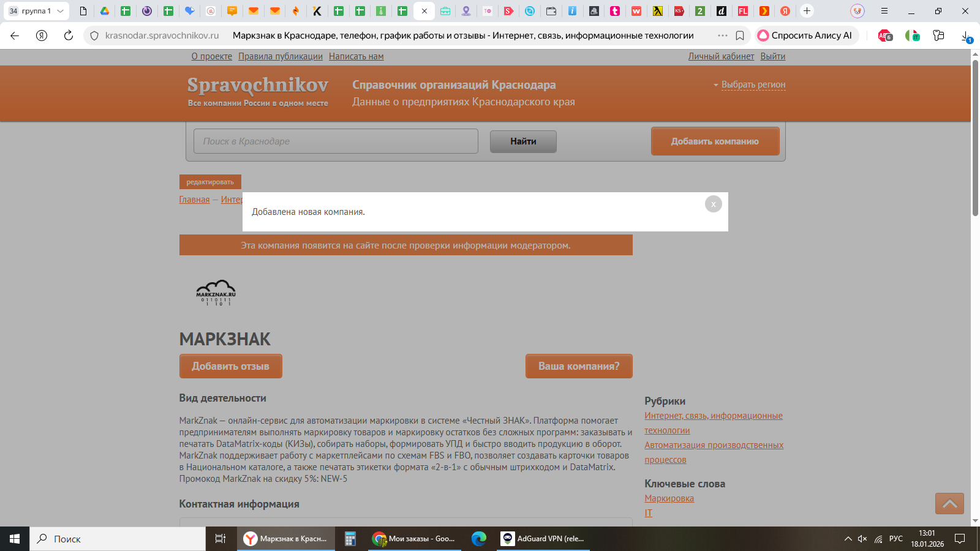The image size is (980, 551).
Task: Select the pink letter t tab
Action: 615,11
